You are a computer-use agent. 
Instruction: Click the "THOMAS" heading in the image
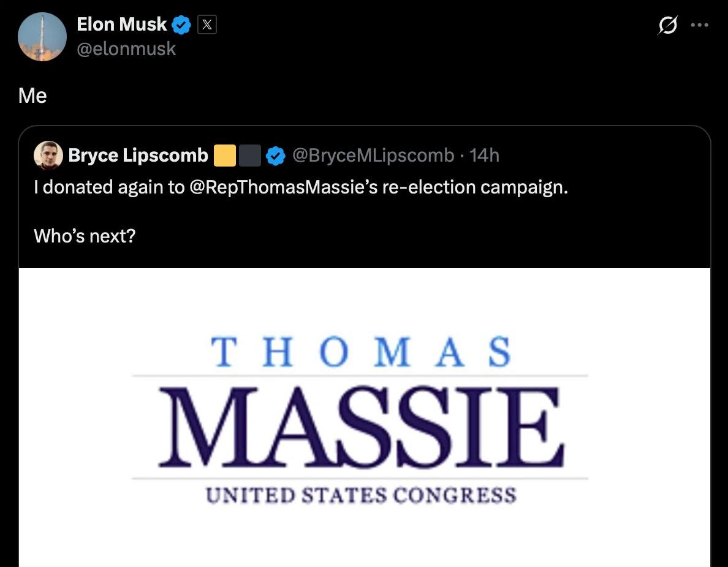[x=361, y=352]
